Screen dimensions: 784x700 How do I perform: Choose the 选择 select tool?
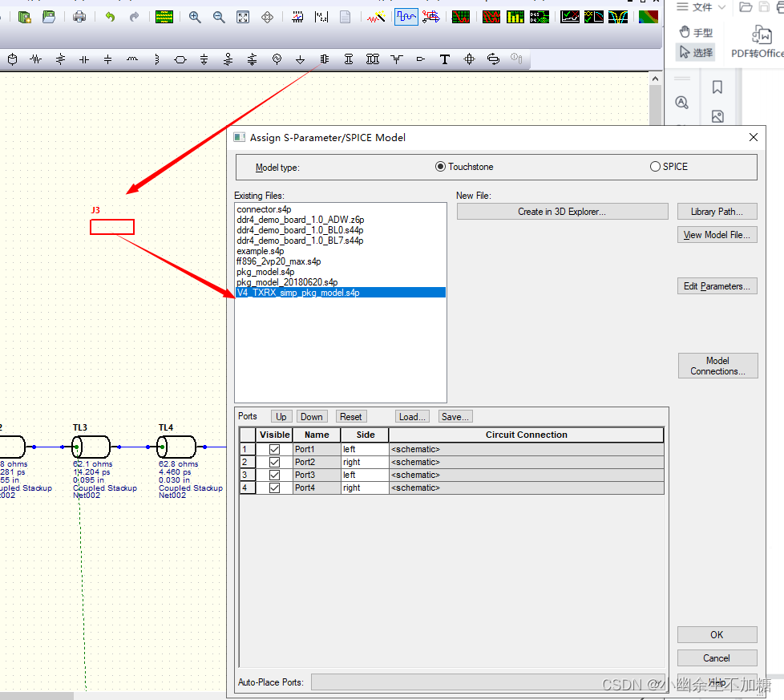[x=696, y=52]
